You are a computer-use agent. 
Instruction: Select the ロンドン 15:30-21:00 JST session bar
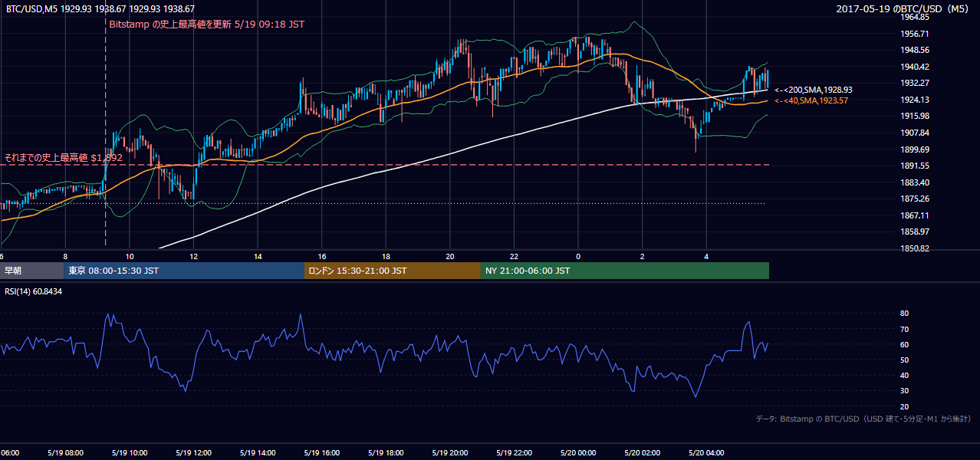pos(392,271)
